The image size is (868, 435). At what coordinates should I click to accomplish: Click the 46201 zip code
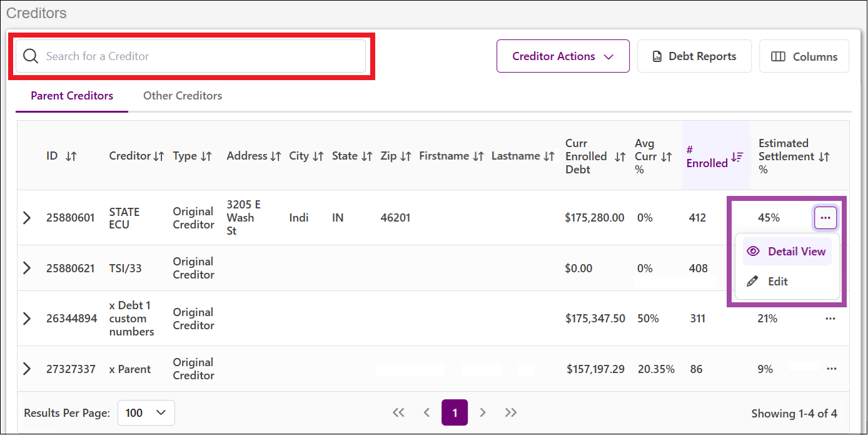point(395,218)
